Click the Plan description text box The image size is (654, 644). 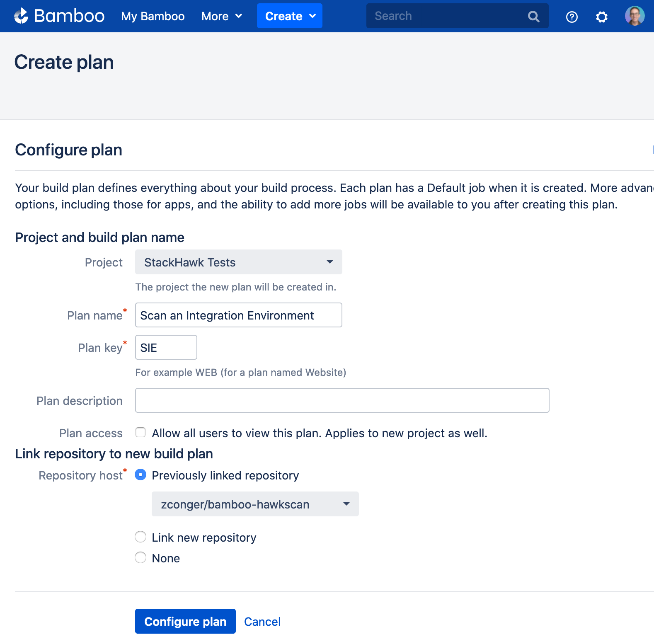point(342,400)
